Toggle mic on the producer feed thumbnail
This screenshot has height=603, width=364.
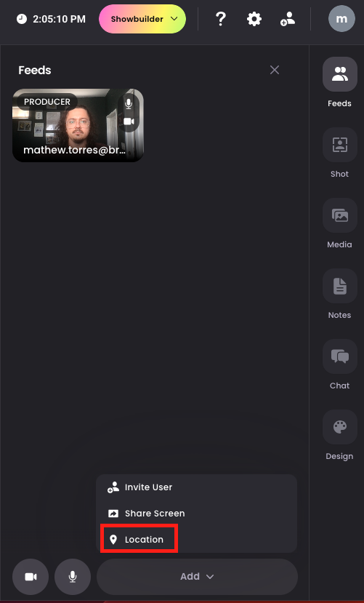coord(129,103)
